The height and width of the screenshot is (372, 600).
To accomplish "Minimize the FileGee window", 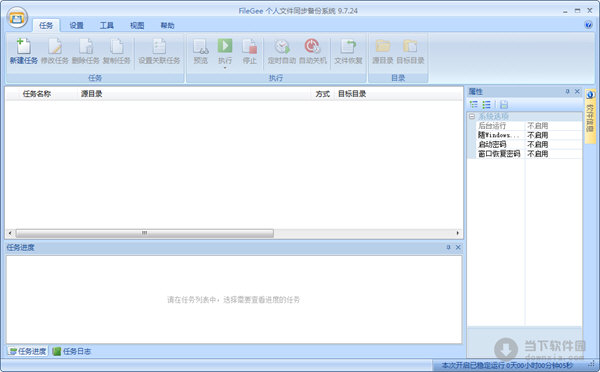I will 565,11.
